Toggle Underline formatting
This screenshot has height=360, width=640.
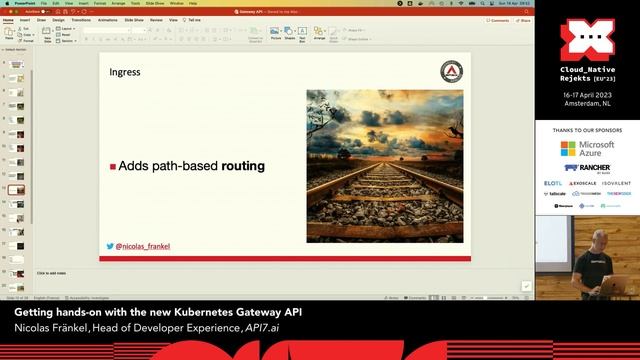101,39
